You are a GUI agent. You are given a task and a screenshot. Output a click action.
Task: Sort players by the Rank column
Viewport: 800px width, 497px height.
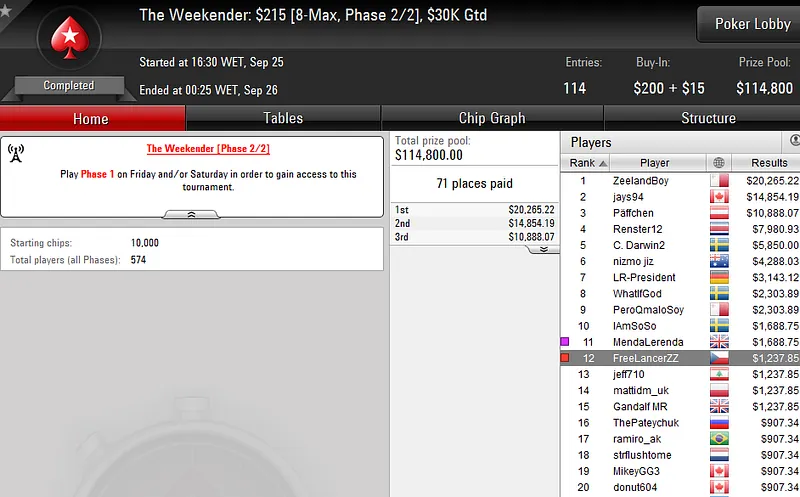tap(585, 163)
